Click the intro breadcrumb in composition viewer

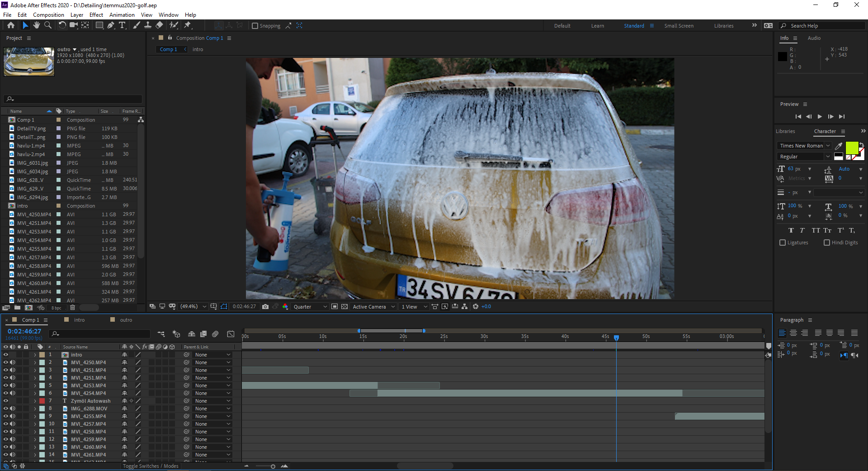198,49
